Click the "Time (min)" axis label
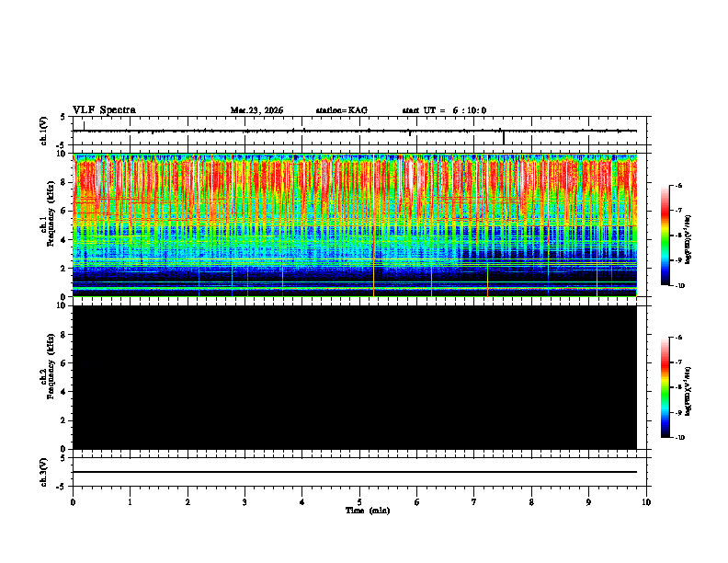This screenshot has height=563, width=728. [368, 511]
